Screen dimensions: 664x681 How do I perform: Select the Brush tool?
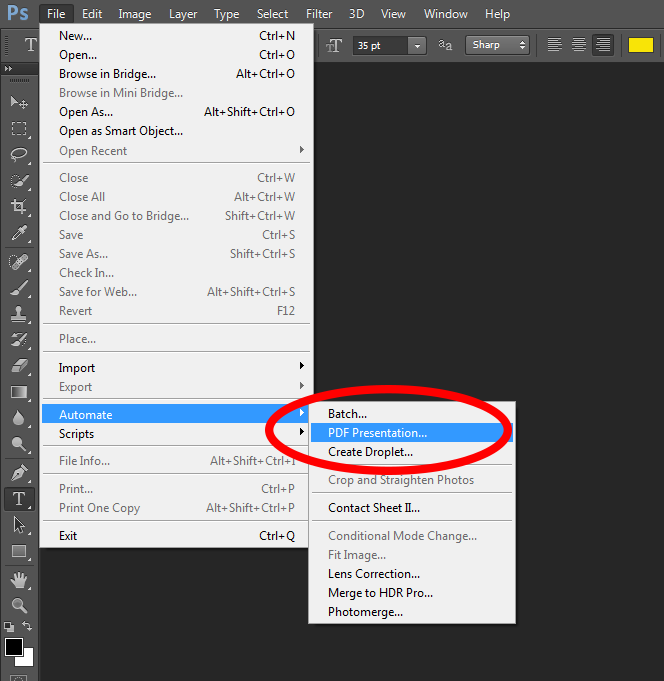(x=19, y=288)
